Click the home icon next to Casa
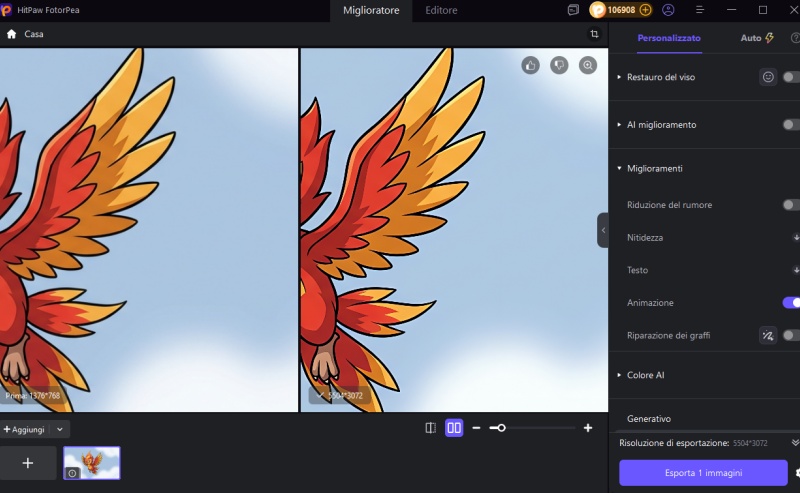 click(x=11, y=34)
